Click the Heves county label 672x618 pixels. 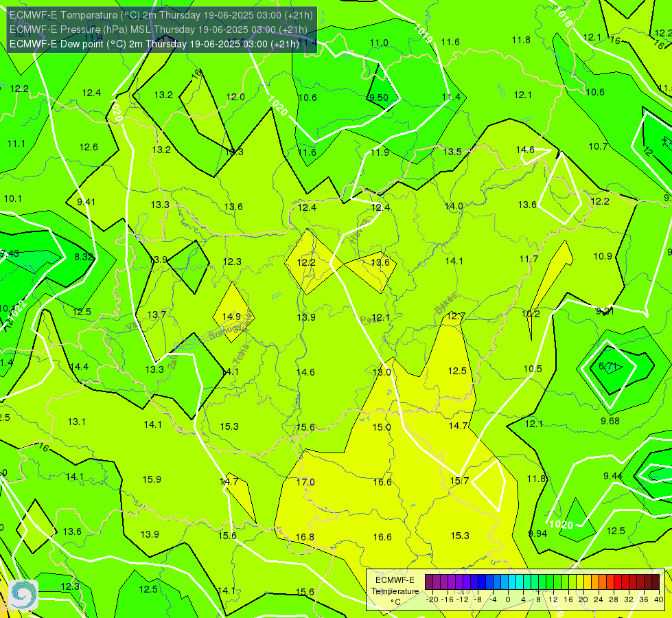[x=359, y=231]
